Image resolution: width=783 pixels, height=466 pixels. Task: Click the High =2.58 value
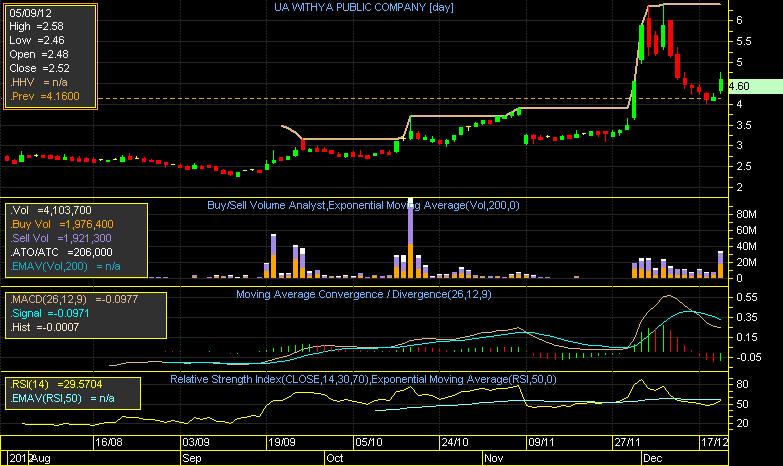click(36, 26)
